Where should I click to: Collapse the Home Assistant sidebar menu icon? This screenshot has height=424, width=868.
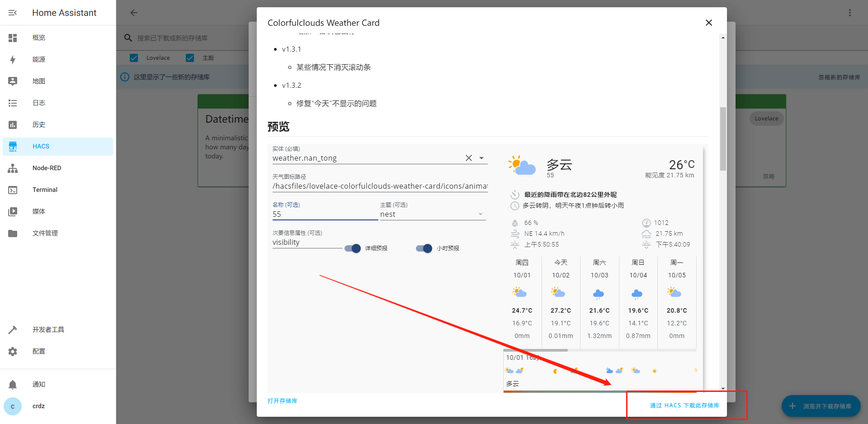point(13,13)
